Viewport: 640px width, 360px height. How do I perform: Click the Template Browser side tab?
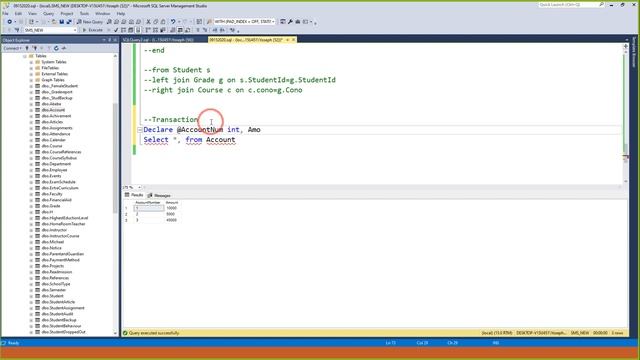pos(634,52)
